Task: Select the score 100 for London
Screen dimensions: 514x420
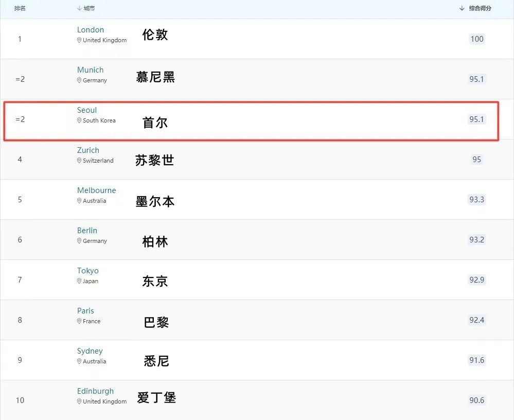Action: point(476,39)
